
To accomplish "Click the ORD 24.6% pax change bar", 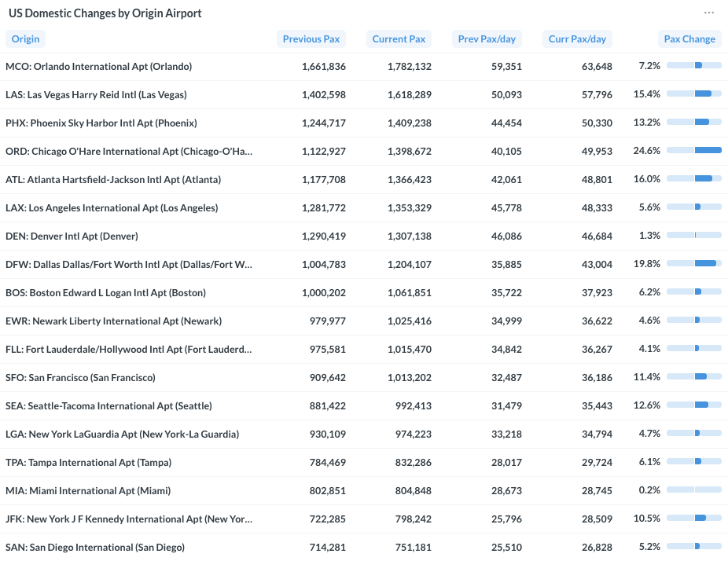I will (x=694, y=151).
